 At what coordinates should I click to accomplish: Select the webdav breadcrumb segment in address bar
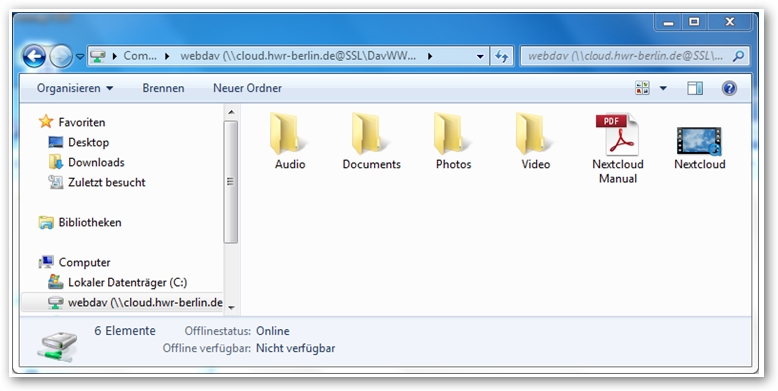298,56
